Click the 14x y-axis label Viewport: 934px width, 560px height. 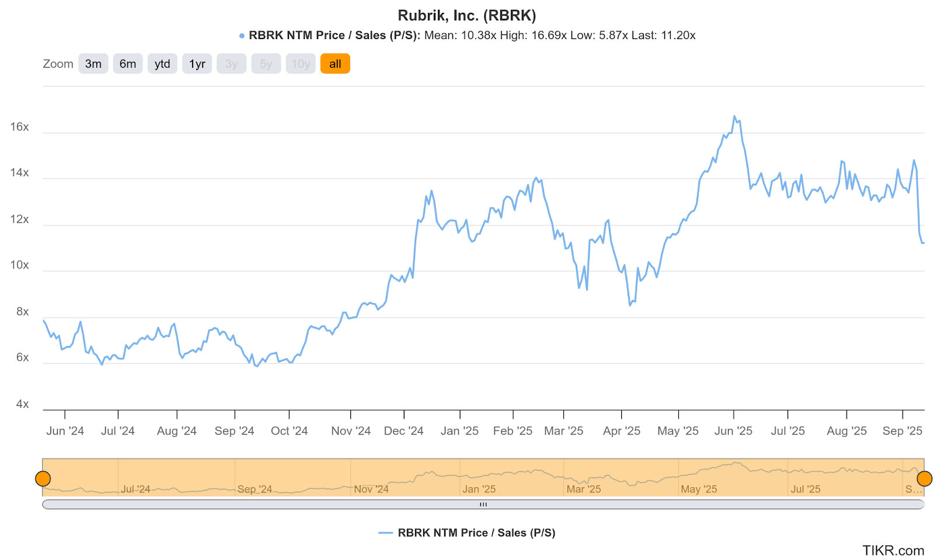pyautogui.click(x=19, y=173)
